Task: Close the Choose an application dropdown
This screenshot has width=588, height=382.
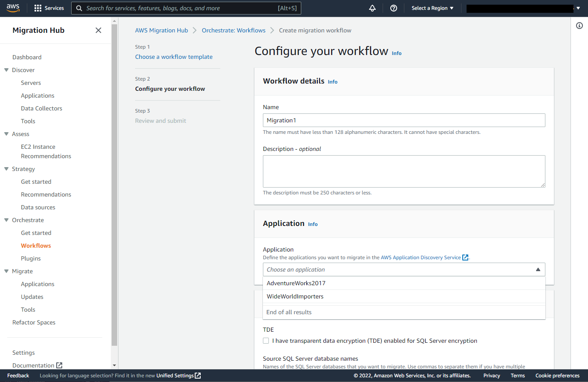Action: tap(538, 269)
